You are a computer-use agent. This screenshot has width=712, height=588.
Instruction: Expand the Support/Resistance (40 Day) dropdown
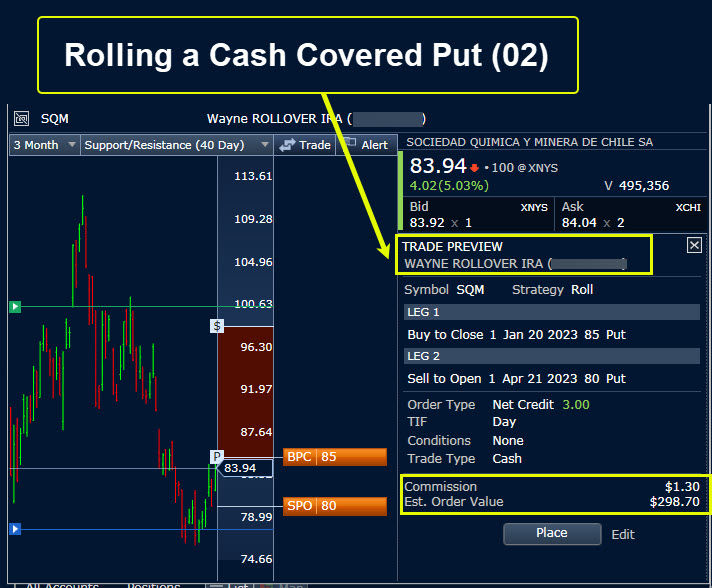pos(176,145)
